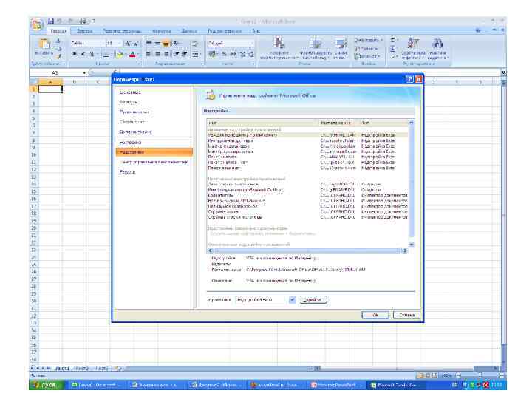The height and width of the screenshot is (399, 532).
Task: Click the Fill Color bucket icon
Action: coord(120,54)
